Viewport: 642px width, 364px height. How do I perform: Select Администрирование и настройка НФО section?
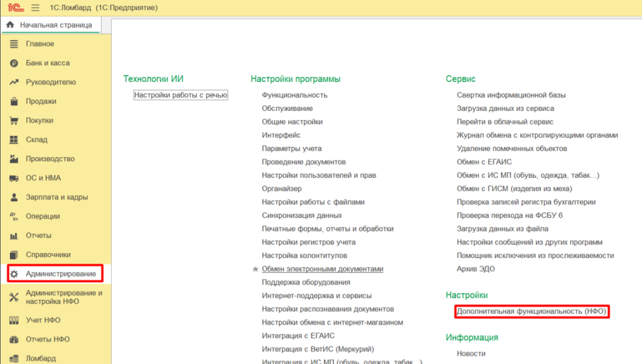[x=64, y=297]
